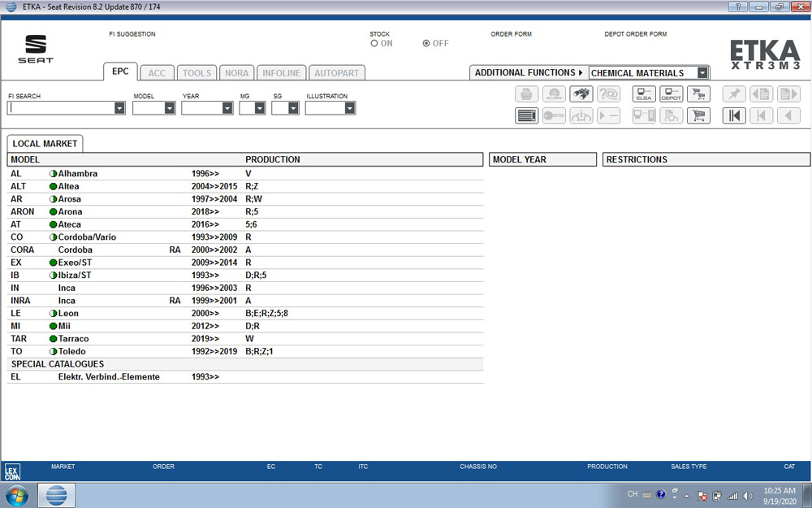The image size is (812, 508).
Task: Click the previous page document icon
Action: coord(762,94)
